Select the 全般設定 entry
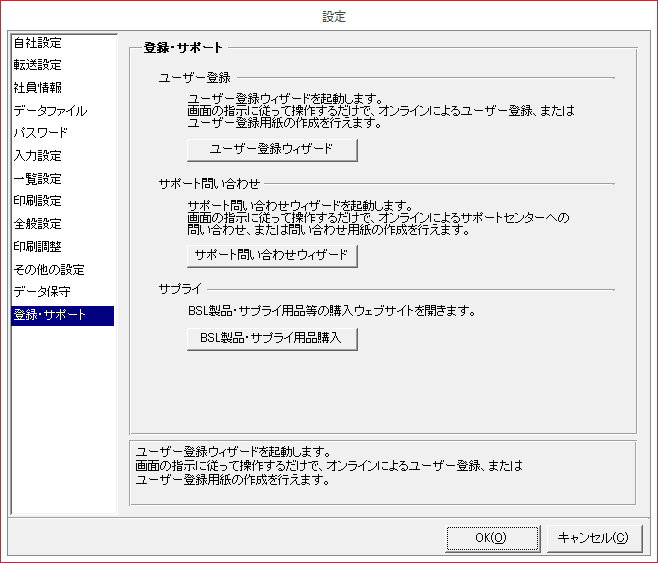Viewport: 658px width, 563px height. (63, 224)
